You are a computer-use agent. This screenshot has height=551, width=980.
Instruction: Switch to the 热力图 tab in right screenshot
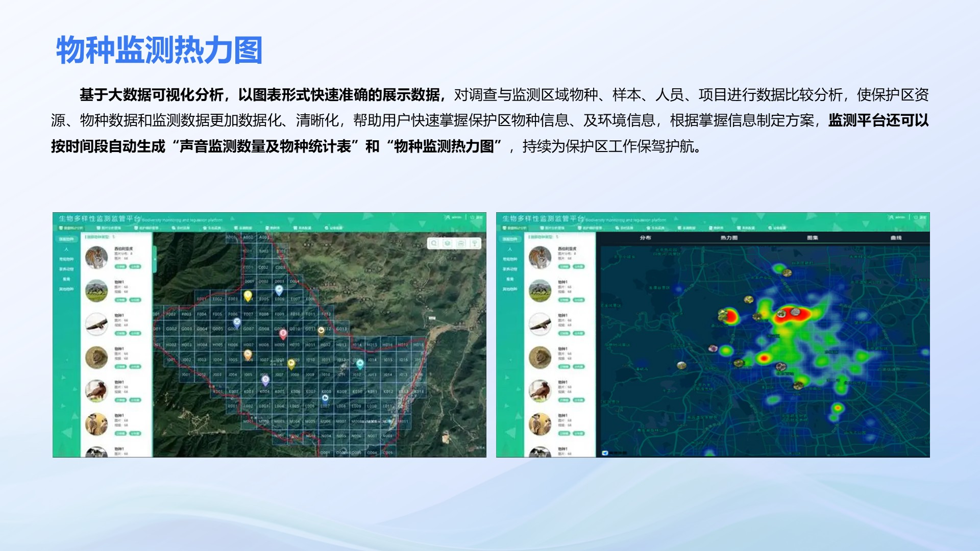point(729,238)
